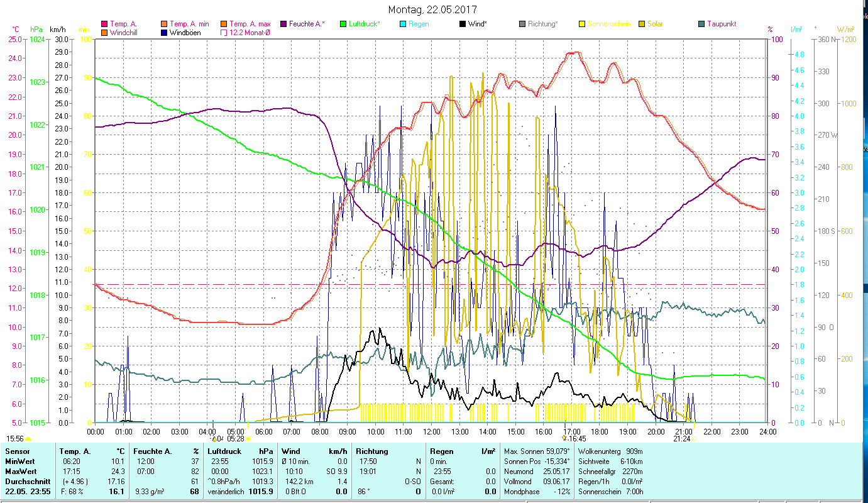Click the 'MinWert' row label

(19, 461)
